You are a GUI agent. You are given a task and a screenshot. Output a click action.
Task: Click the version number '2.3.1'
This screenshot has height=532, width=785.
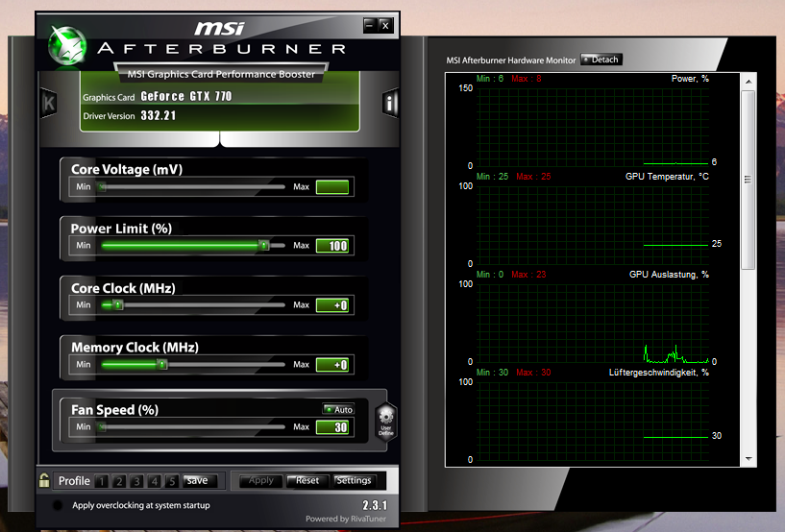375,505
